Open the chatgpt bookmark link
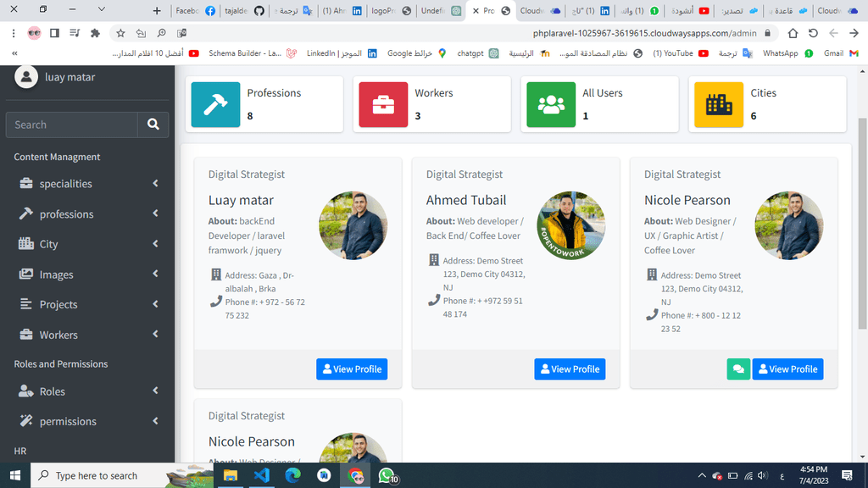 pyautogui.click(x=478, y=53)
